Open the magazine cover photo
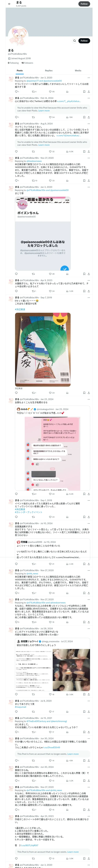 43,349
